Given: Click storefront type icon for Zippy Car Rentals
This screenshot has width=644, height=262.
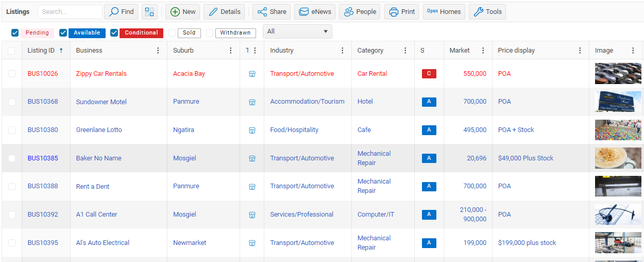Looking at the screenshot, I should click(252, 74).
